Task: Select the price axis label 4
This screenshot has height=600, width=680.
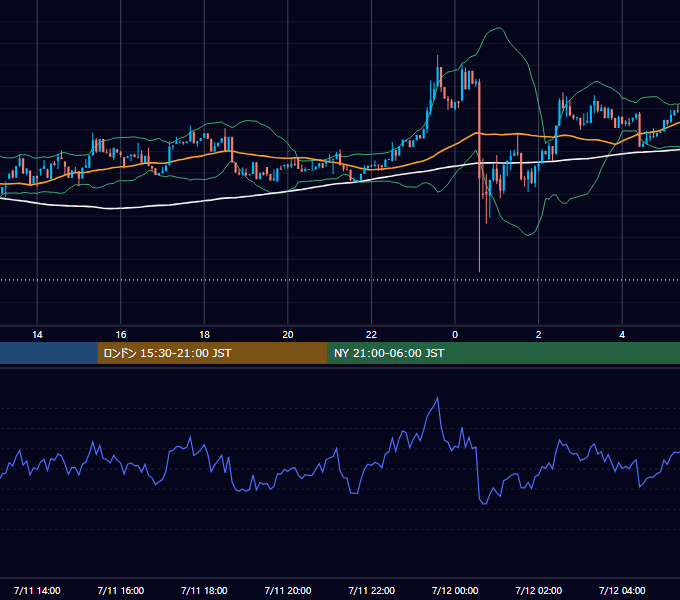Action: pyautogui.click(x=622, y=335)
